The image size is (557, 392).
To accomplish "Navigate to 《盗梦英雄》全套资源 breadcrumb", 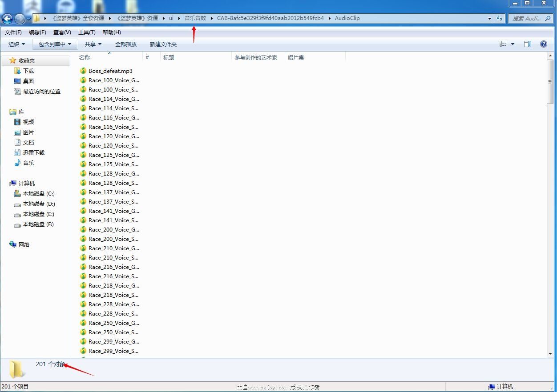I will [78, 18].
